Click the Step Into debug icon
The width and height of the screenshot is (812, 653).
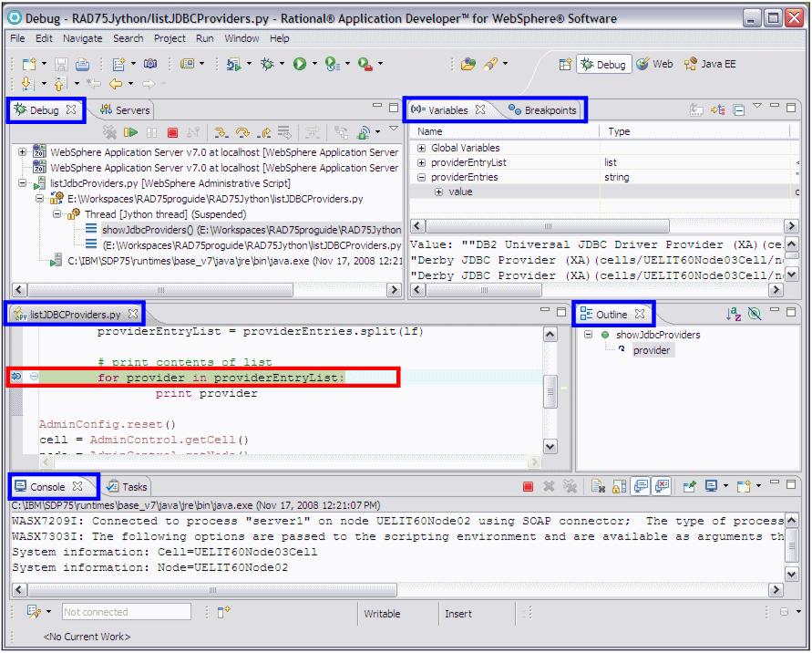[221, 132]
